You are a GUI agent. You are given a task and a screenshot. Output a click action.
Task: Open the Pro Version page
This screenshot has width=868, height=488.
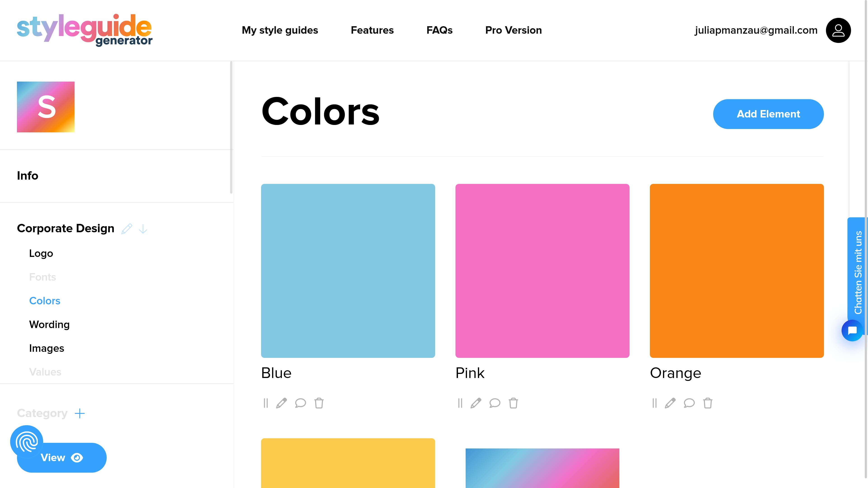513,30
